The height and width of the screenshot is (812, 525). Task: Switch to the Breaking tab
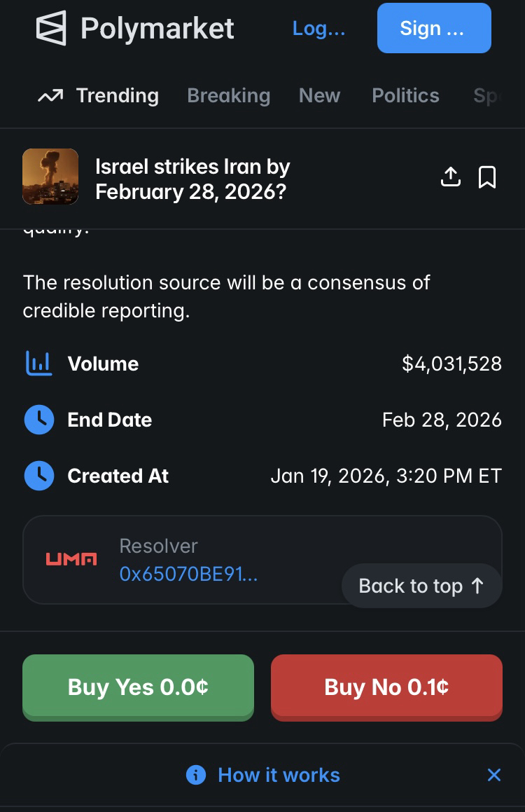click(228, 95)
